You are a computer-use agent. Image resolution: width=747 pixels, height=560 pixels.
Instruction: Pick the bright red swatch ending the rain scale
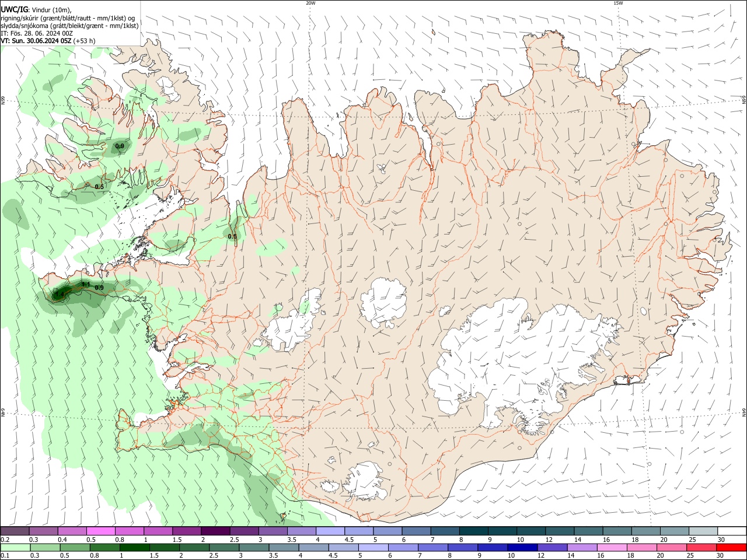[731, 548]
